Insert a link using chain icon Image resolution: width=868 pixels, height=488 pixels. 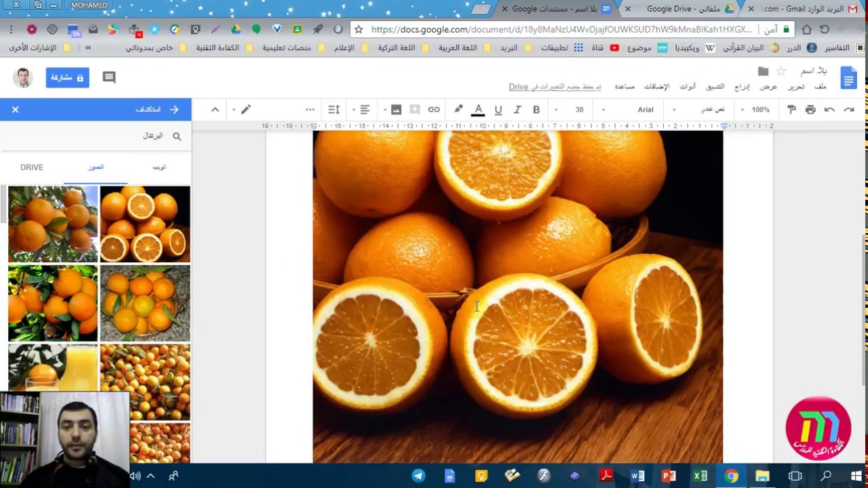(434, 110)
